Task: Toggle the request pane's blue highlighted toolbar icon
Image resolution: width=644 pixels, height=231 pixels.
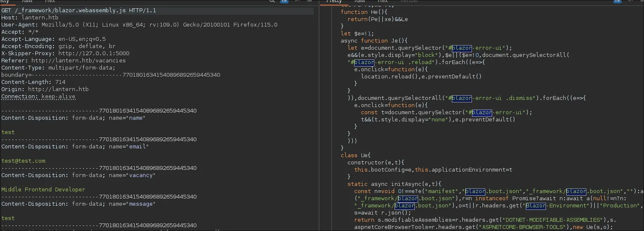Action: click(x=284, y=1)
